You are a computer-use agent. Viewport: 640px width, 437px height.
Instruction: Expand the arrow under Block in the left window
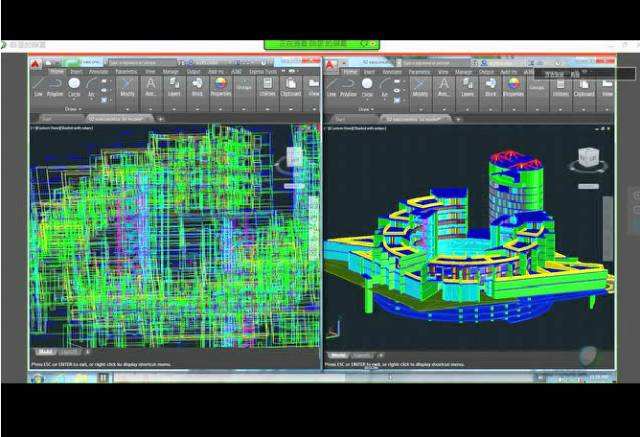point(197,109)
